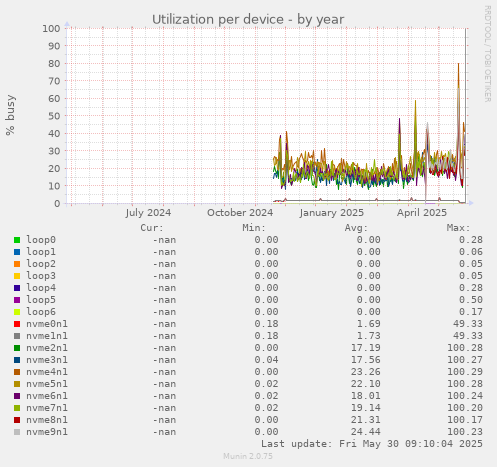The width and height of the screenshot is (497, 467).
Task: Click the loop1 blue legend swatch
Action: (x=17, y=252)
